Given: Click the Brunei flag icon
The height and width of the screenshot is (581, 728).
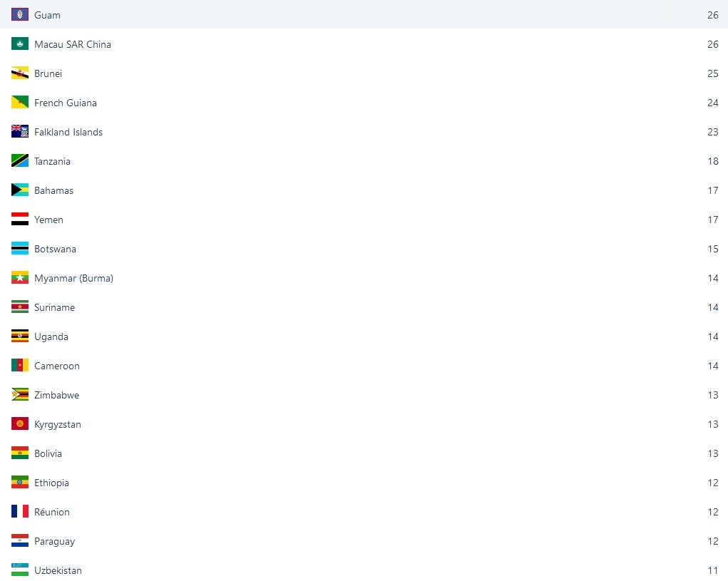Looking at the screenshot, I should pos(20,73).
